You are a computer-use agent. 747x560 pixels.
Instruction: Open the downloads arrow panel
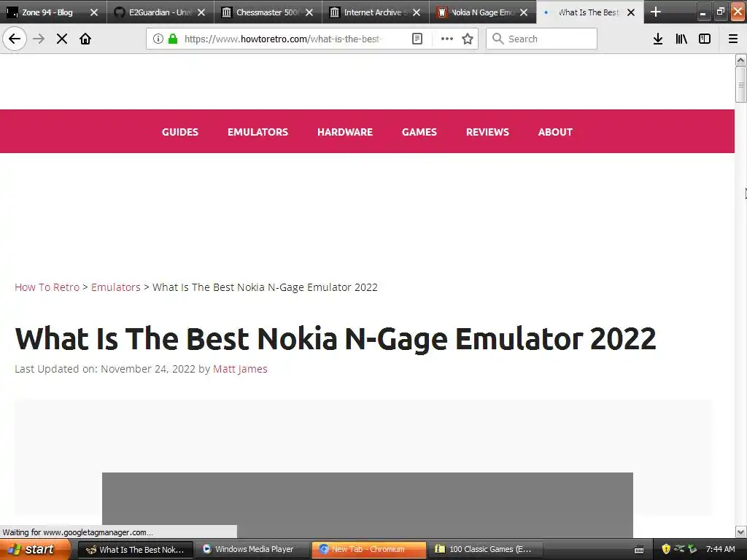(658, 39)
